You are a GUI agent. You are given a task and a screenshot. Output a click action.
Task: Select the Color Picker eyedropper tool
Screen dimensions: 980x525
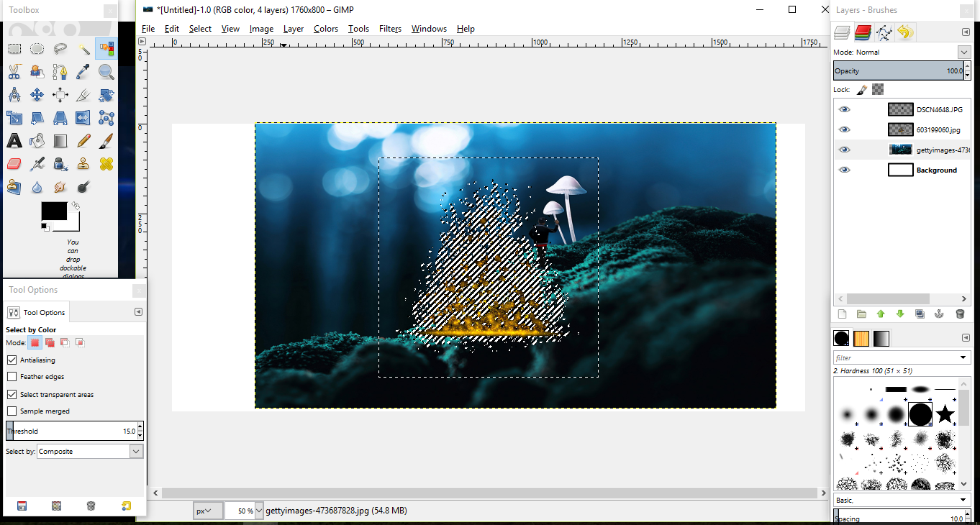83,72
